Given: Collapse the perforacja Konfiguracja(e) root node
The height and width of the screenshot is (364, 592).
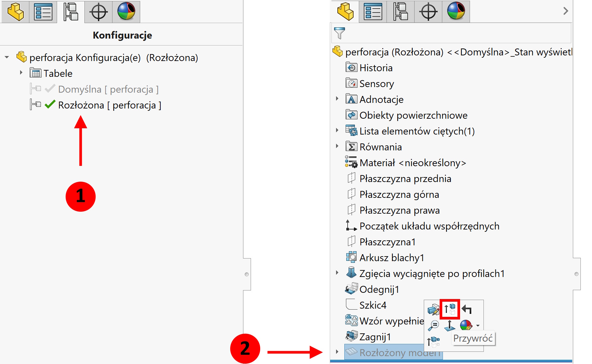Looking at the screenshot, I should (x=7, y=57).
